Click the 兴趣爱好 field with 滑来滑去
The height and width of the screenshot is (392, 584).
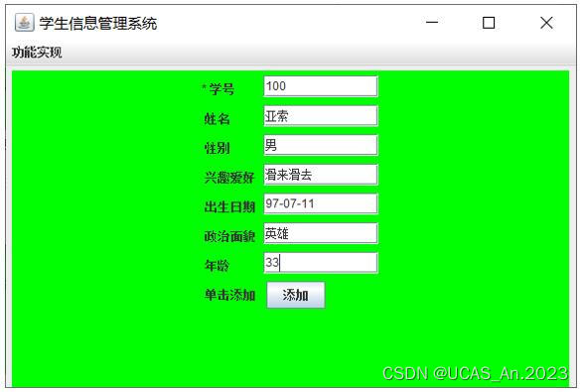pos(321,175)
